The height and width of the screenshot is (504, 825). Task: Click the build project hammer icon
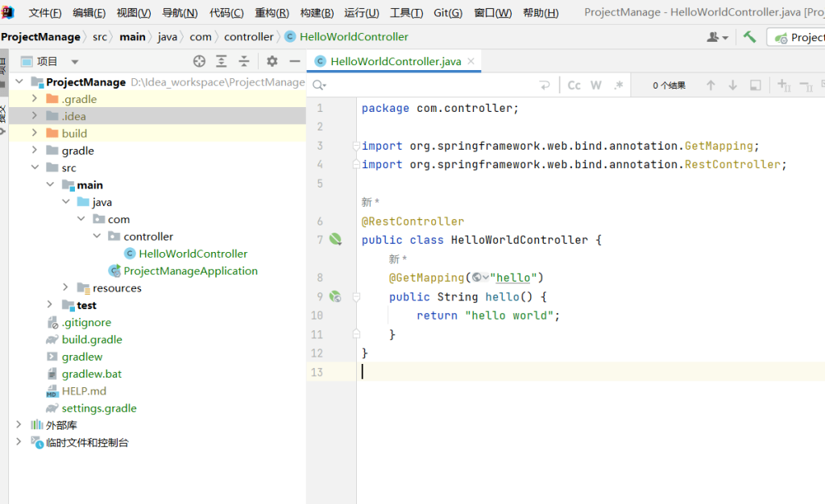click(x=749, y=37)
